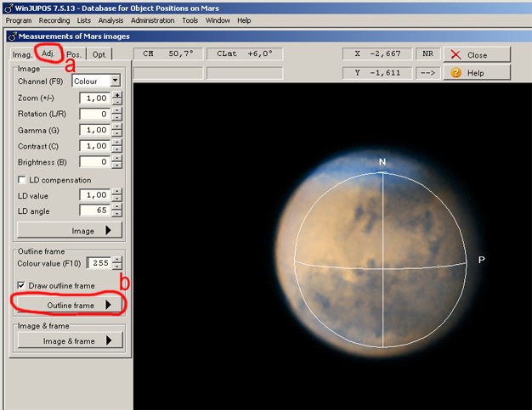Increase Zoom value with up spinner arrow

(x=117, y=94)
